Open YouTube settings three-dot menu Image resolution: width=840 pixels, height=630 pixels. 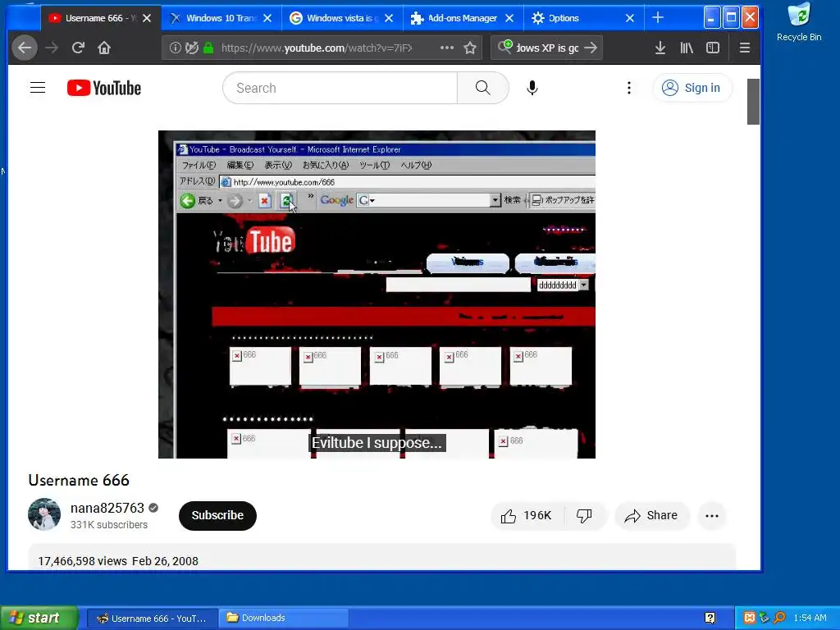tap(629, 88)
